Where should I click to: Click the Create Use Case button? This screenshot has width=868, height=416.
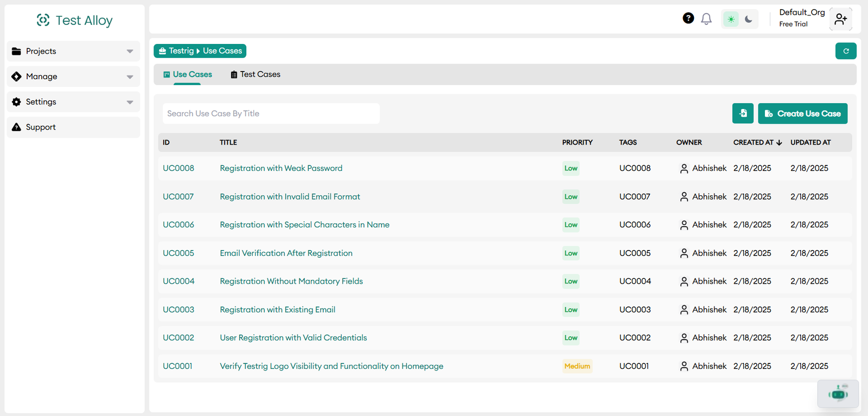[803, 113]
